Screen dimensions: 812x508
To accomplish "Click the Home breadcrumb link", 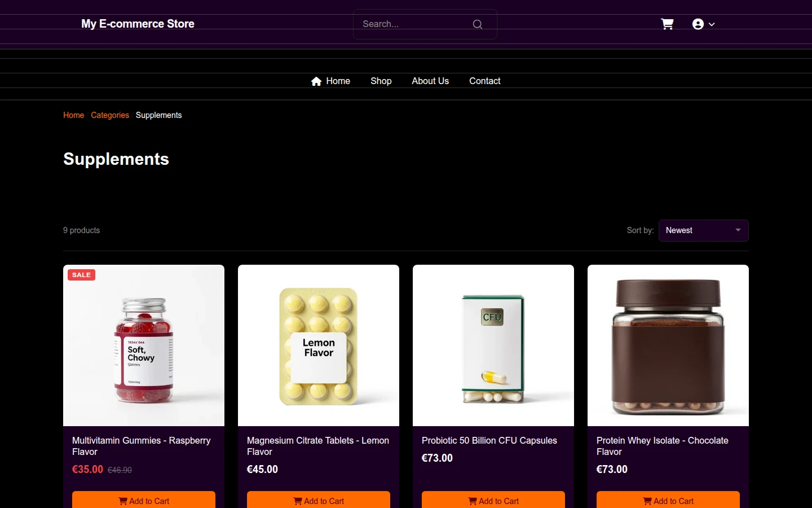I will point(73,115).
